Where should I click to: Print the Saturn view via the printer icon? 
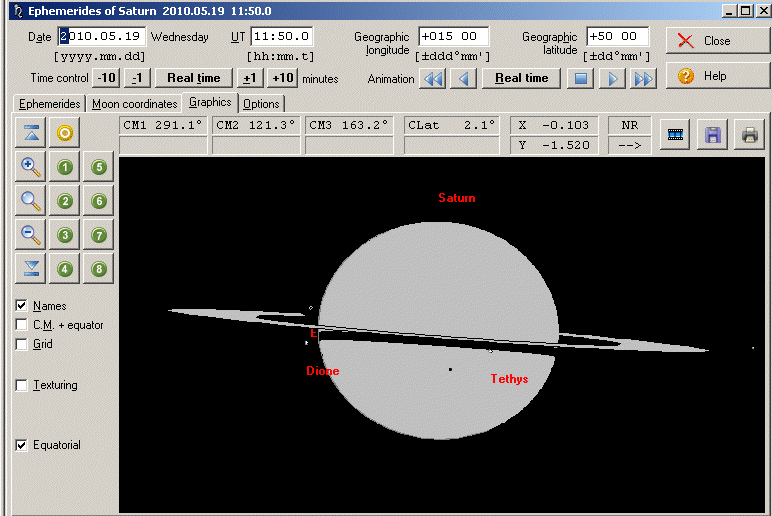point(749,134)
